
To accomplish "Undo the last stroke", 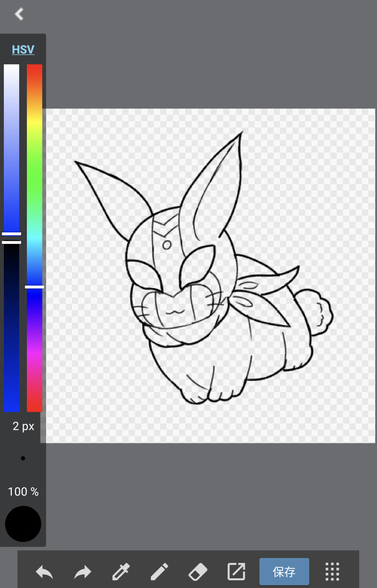I will [44, 572].
